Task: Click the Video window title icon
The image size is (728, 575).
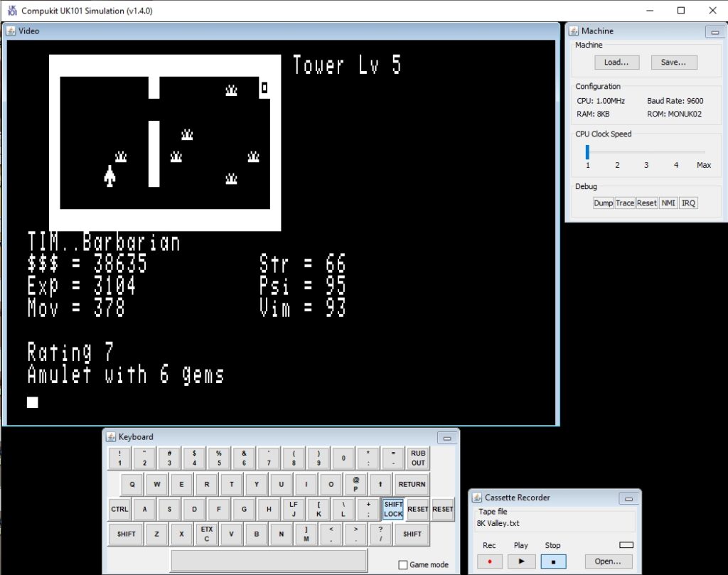Action: tap(11, 31)
